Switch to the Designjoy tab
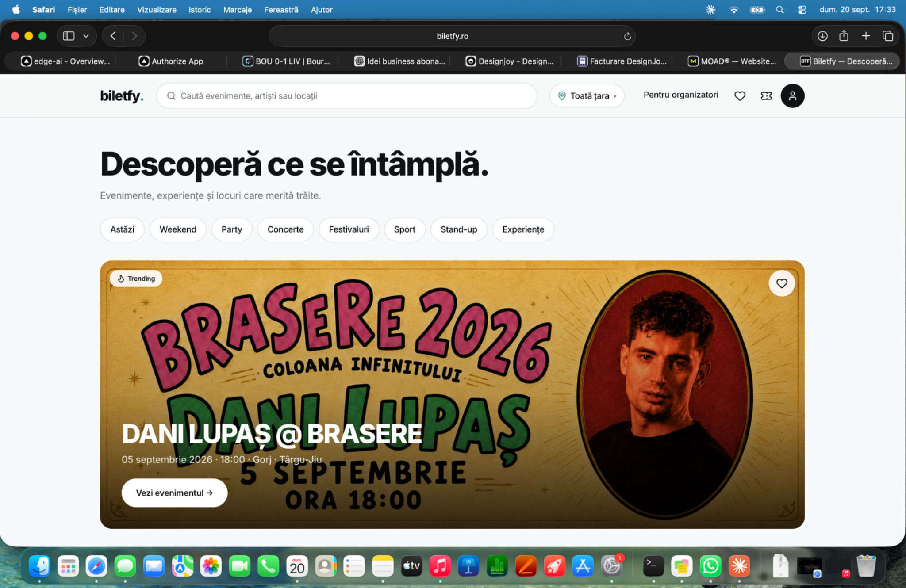 509,61
